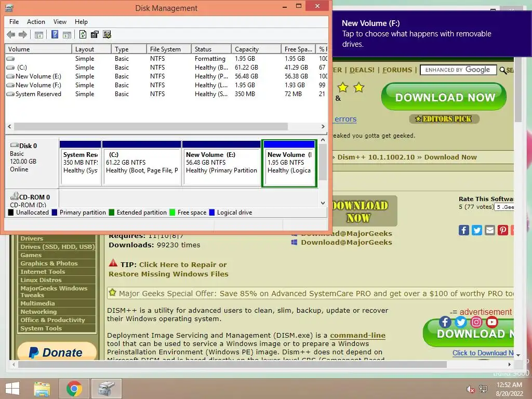Select the Disk 0 label panel
This screenshot has width=532, height=399.
32,162
